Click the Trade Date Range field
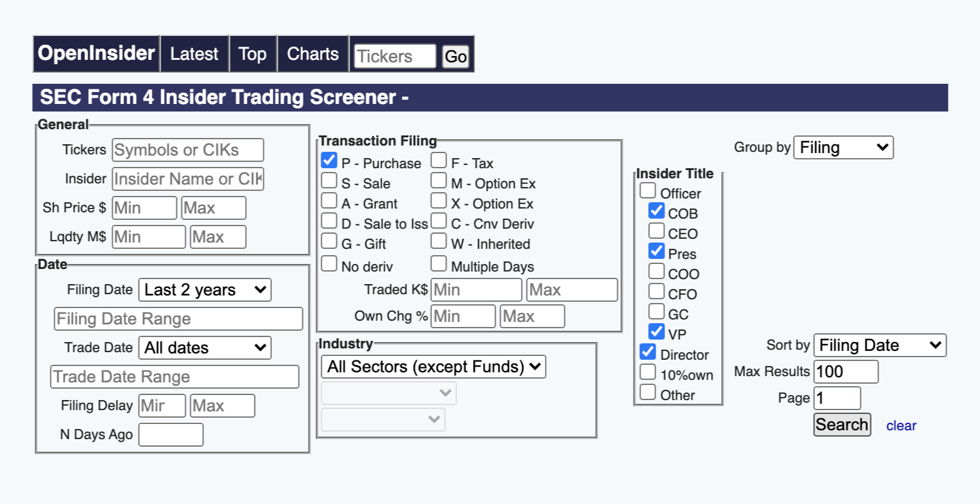The width and height of the screenshot is (980, 504). coord(174,377)
